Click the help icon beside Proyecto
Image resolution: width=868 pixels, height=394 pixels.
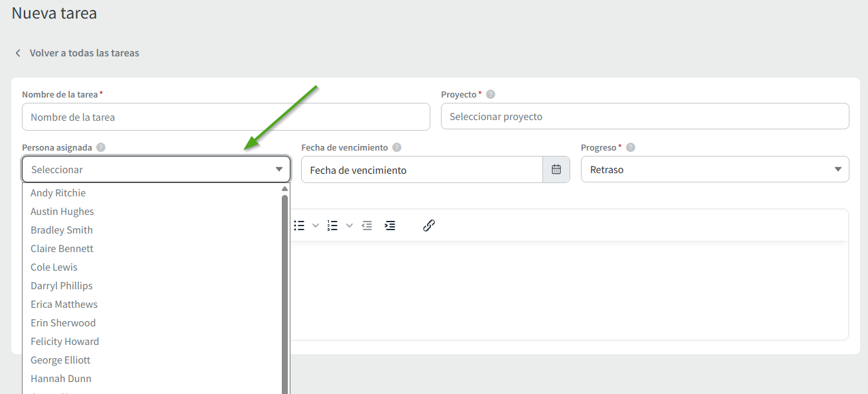pyautogui.click(x=491, y=94)
